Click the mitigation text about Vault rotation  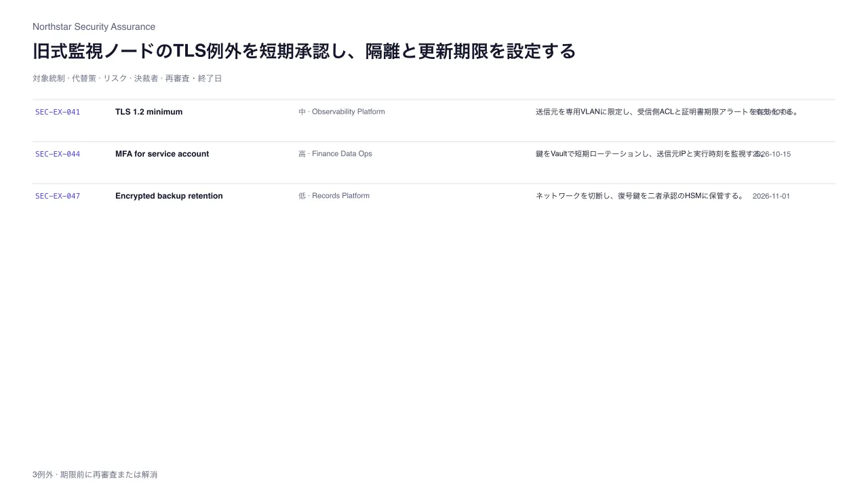(x=650, y=154)
